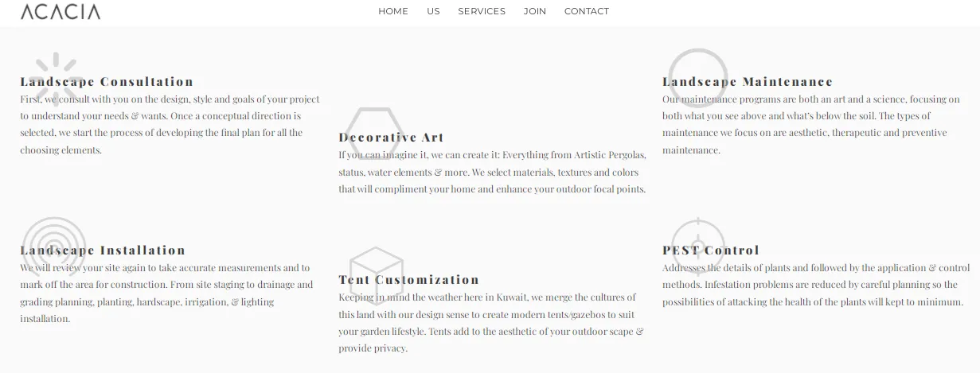This screenshot has width=980, height=373.
Task: Click the Landscape Installation heading
Action: point(103,250)
